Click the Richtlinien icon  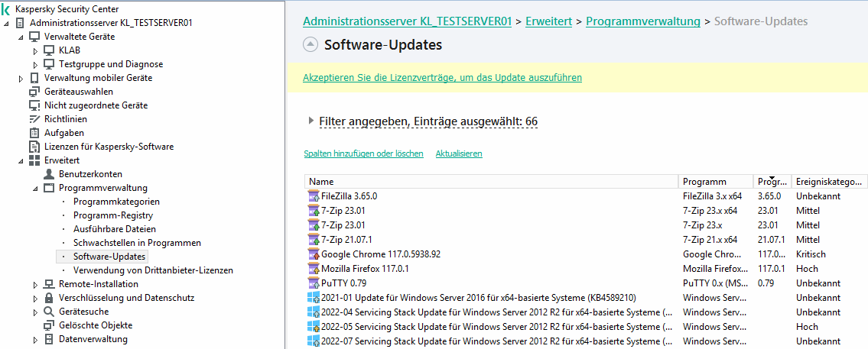tap(34, 119)
